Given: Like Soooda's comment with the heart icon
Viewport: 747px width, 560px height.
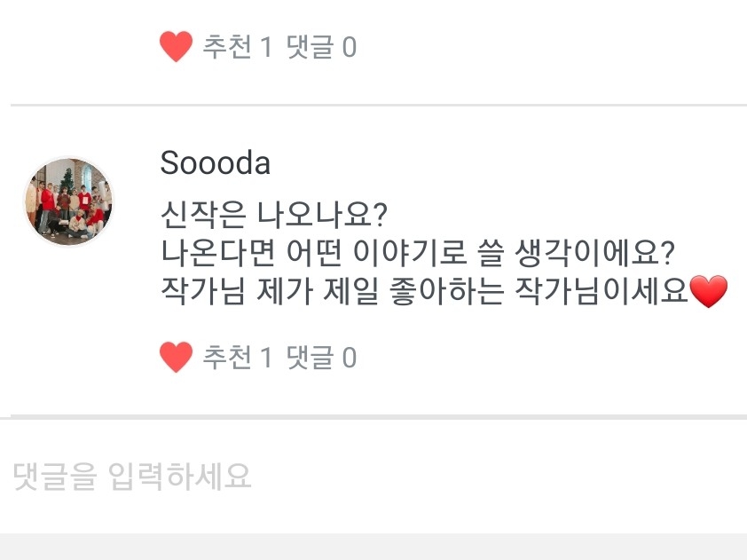Looking at the screenshot, I should (176, 358).
